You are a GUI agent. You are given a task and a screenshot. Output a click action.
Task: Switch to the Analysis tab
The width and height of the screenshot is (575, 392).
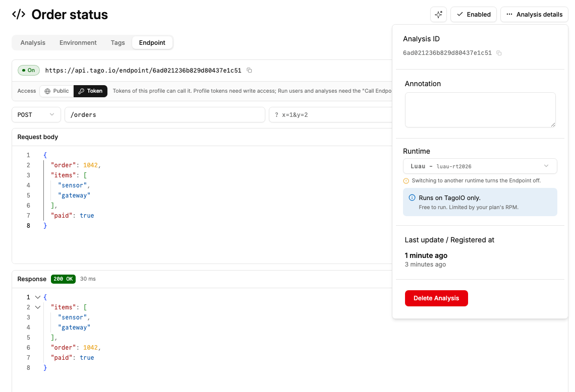33,42
